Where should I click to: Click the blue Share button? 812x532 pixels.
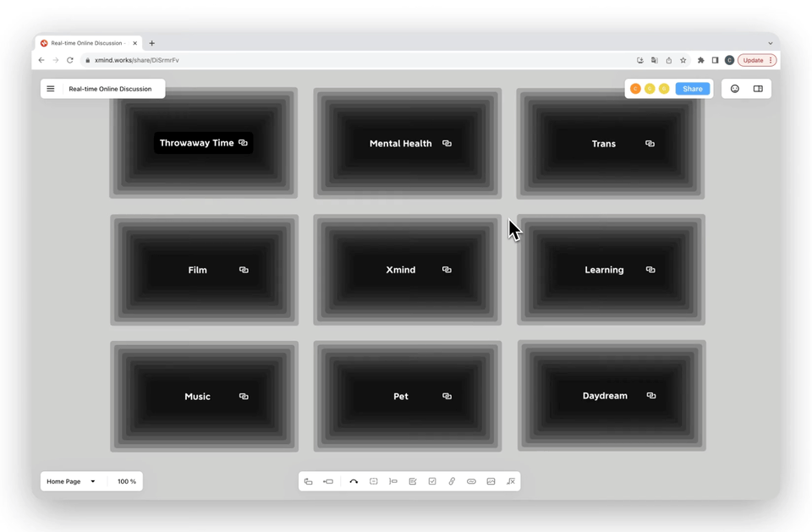click(x=692, y=89)
